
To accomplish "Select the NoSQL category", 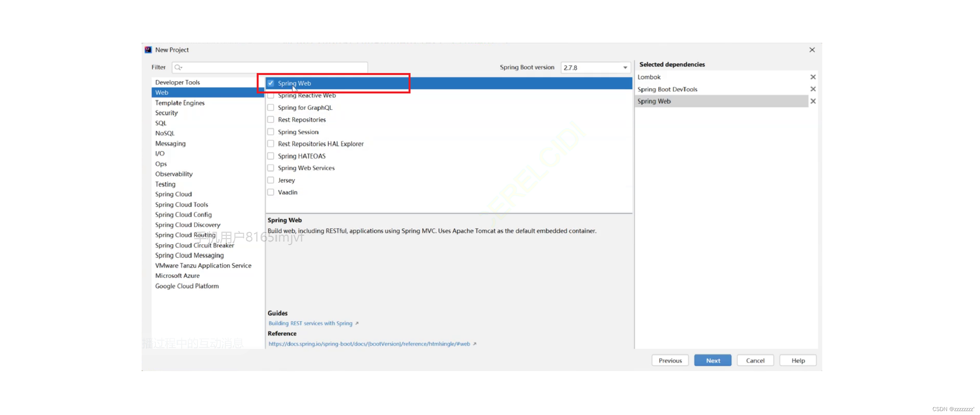I will pos(208,133).
